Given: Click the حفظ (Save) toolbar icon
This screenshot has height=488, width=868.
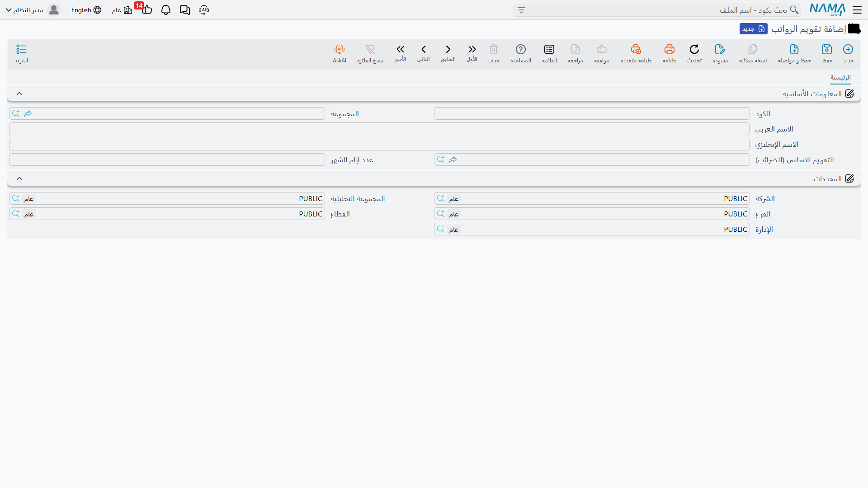Looking at the screenshot, I should (827, 49).
